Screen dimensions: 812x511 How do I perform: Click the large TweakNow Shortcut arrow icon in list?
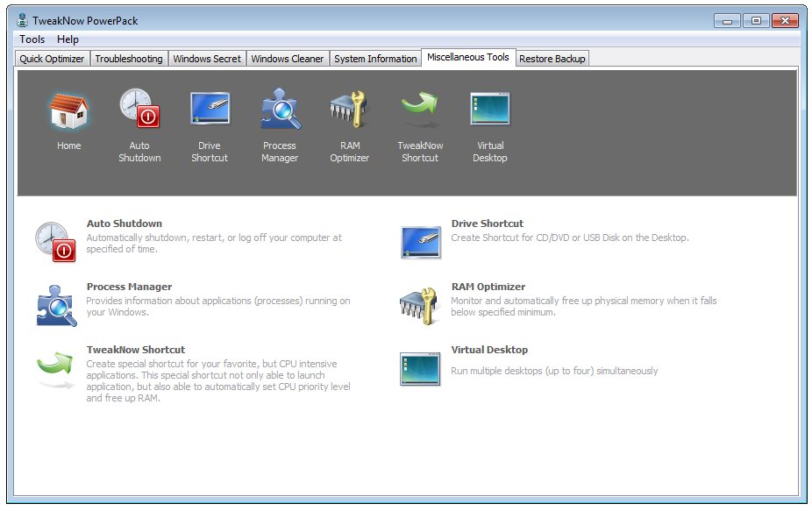pyautogui.click(x=55, y=369)
